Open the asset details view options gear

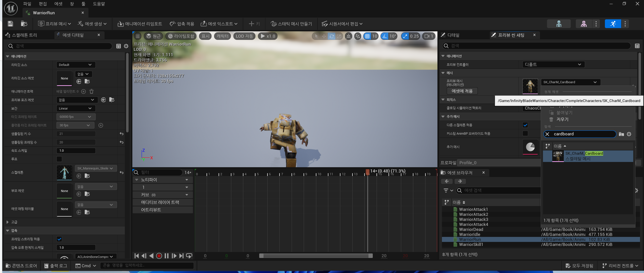coord(126,46)
